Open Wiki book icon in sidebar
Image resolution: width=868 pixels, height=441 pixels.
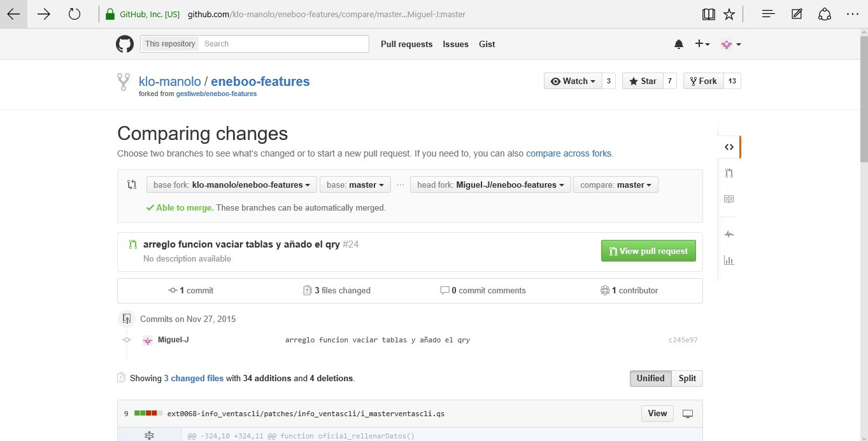(729, 199)
